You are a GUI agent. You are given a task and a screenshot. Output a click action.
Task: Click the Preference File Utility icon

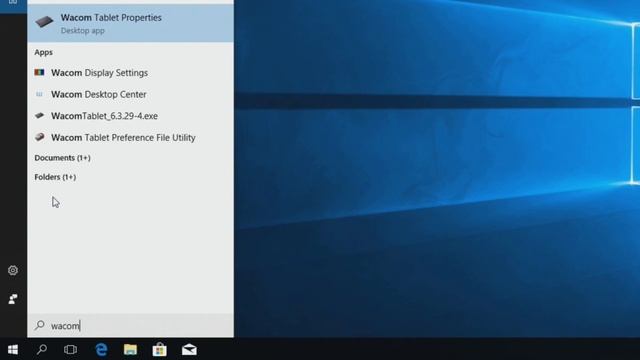pyautogui.click(x=40, y=137)
